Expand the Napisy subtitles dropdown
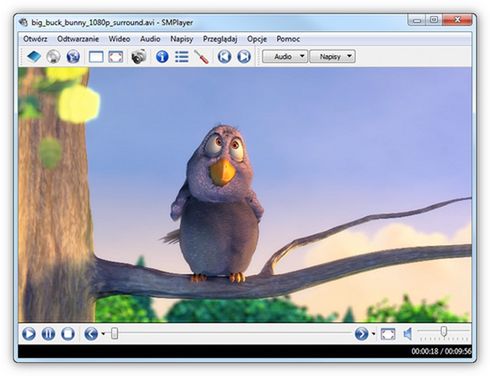Viewport: 490px width, 376px height. [x=332, y=56]
